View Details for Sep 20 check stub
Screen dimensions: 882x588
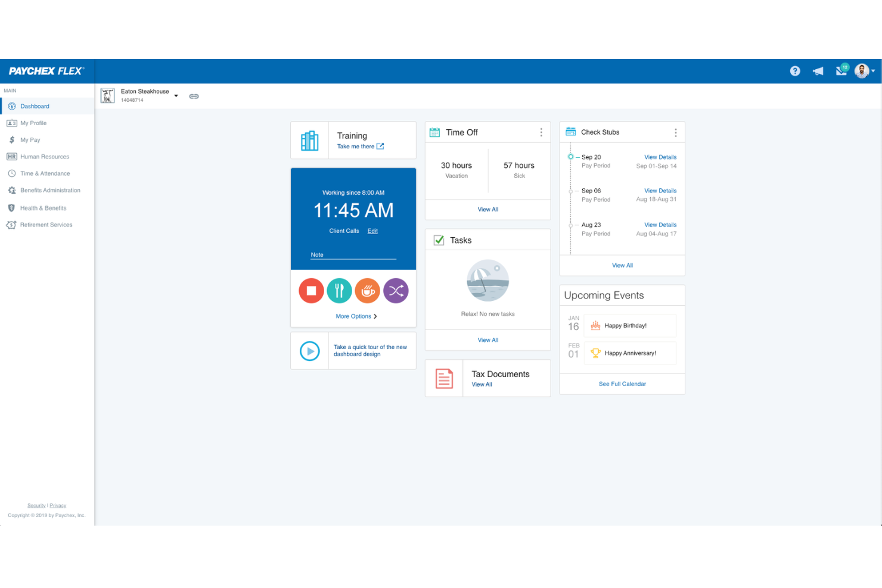pyautogui.click(x=660, y=157)
